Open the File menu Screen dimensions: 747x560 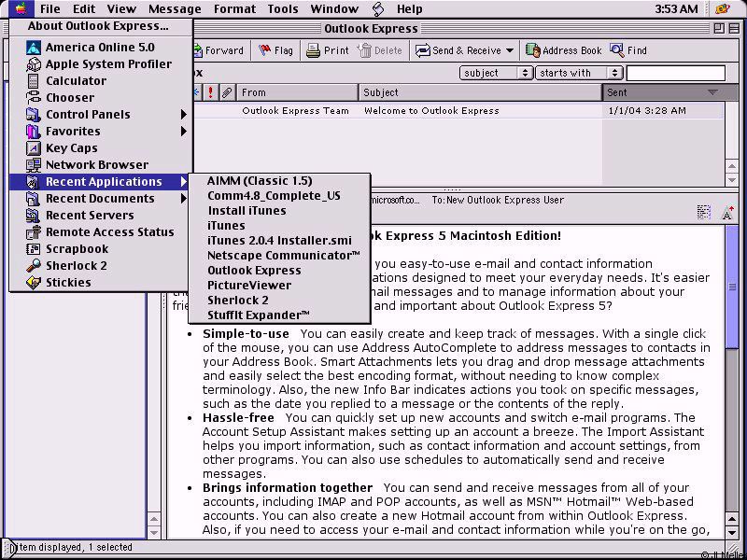50,9
